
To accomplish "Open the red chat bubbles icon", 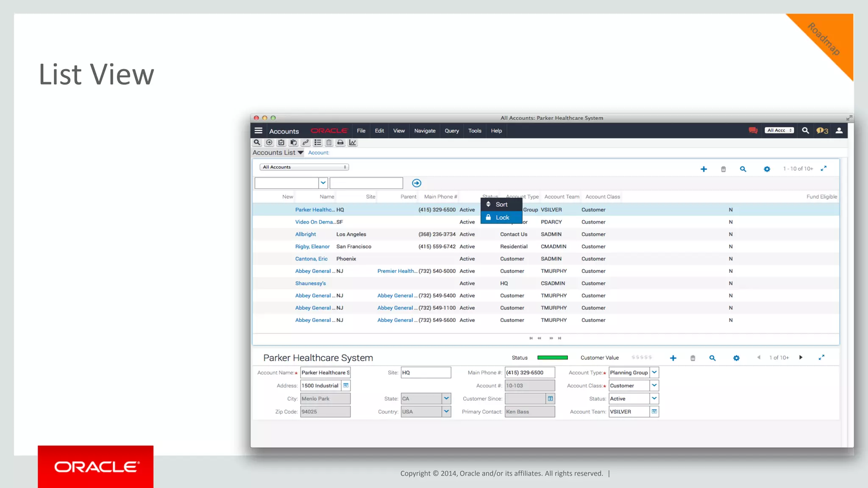I will click(x=753, y=130).
